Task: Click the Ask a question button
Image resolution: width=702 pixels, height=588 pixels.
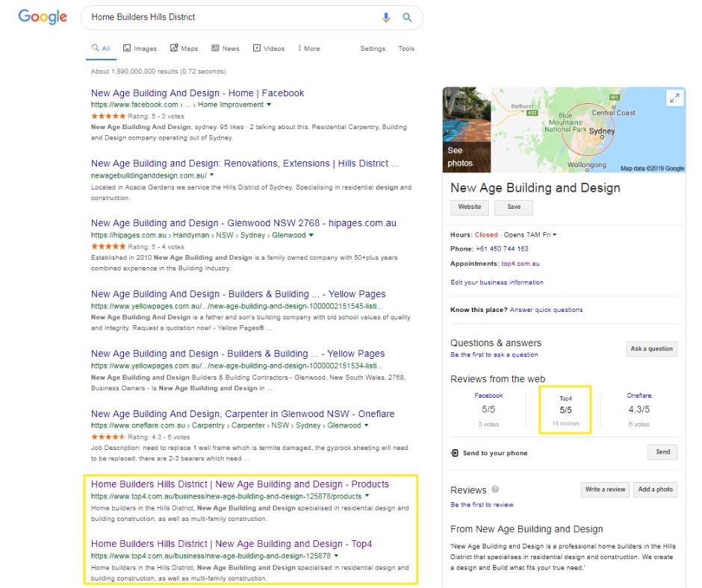Action: point(651,348)
